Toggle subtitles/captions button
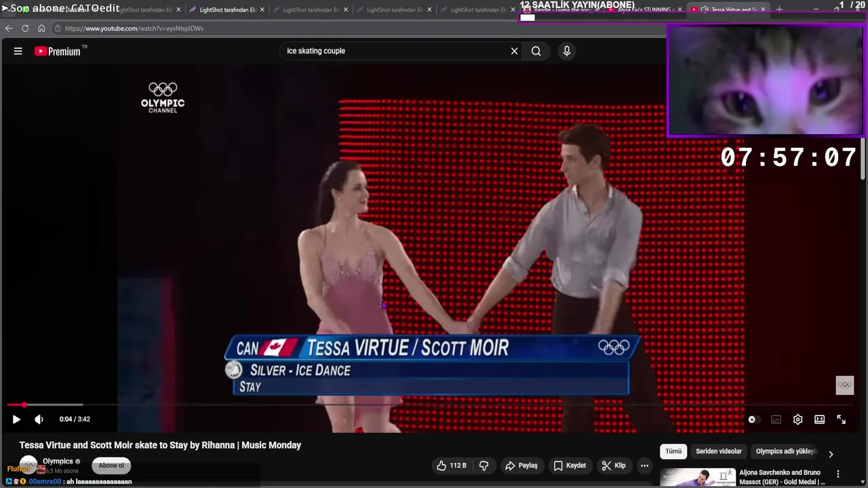The image size is (868, 488). pyautogui.click(x=776, y=420)
